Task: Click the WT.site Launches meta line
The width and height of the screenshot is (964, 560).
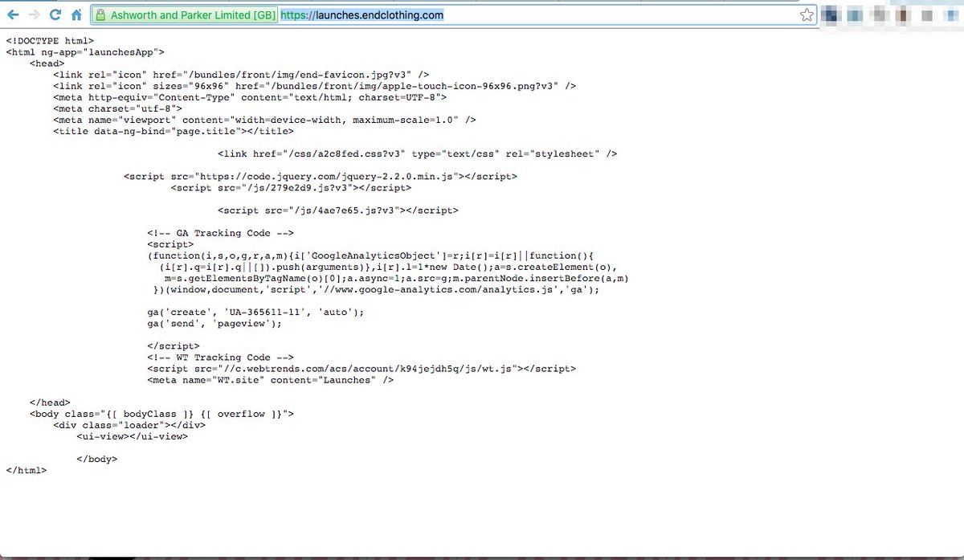Action: click(270, 380)
